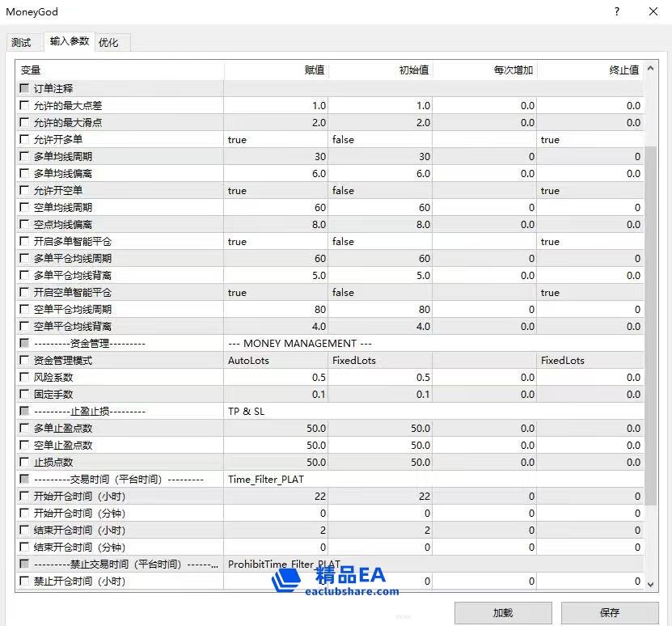Click the 初始值 column header
Viewport: 672px width, 626px height.
380,70
